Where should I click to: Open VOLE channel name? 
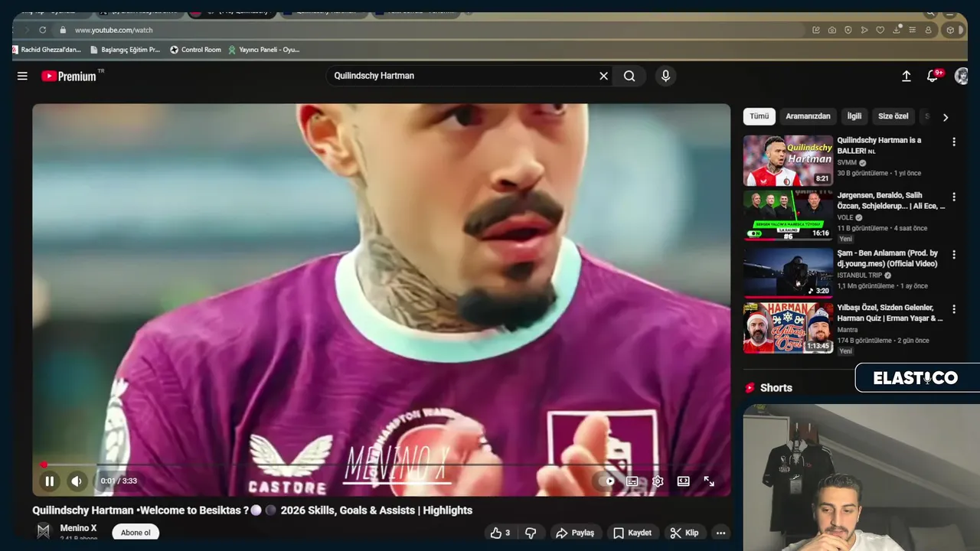[844, 217]
